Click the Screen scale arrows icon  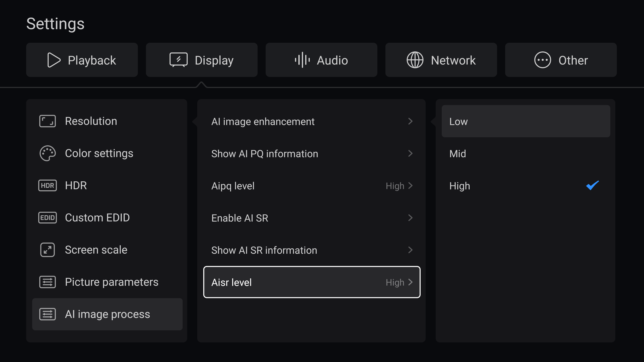[47, 250]
